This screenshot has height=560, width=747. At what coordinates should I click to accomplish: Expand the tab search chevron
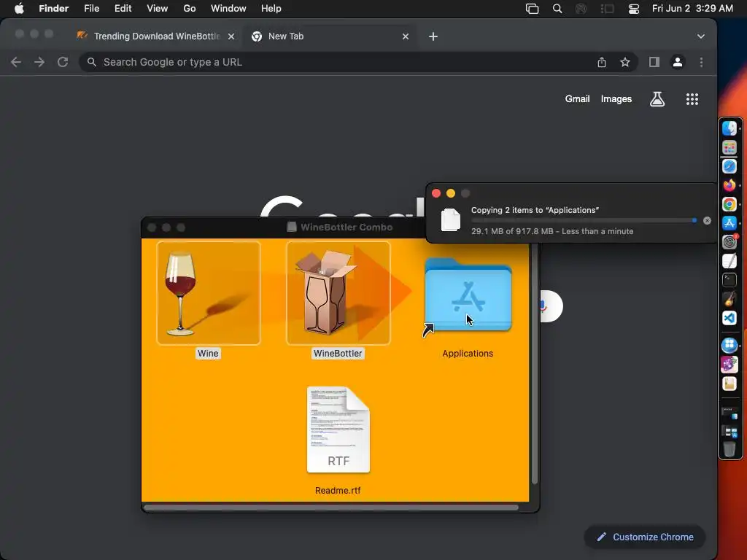(701, 36)
